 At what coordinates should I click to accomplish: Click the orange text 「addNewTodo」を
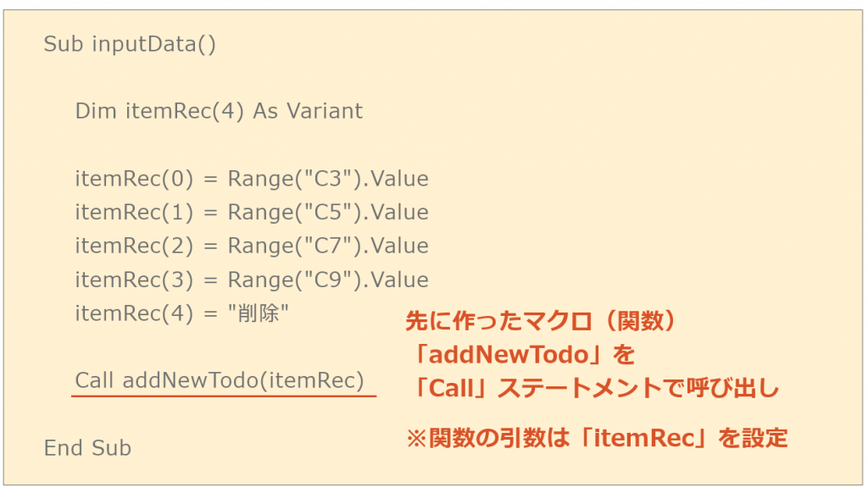(521, 355)
